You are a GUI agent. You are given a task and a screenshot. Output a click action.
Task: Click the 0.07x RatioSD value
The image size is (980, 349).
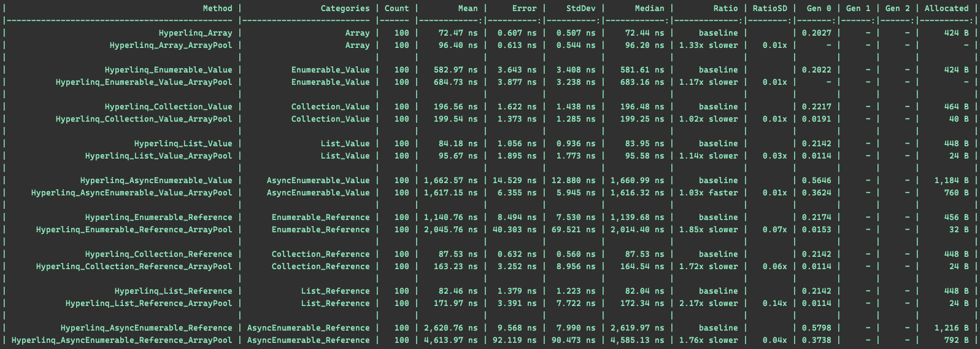[775, 230]
